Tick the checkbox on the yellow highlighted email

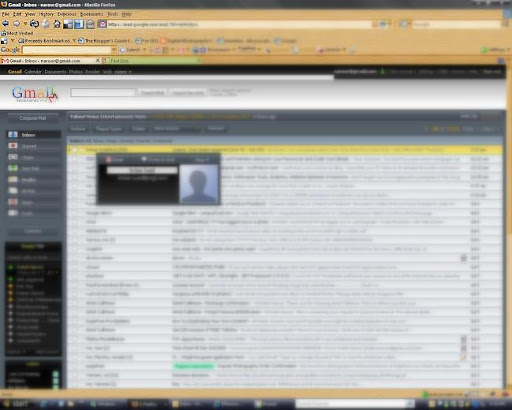74,150
